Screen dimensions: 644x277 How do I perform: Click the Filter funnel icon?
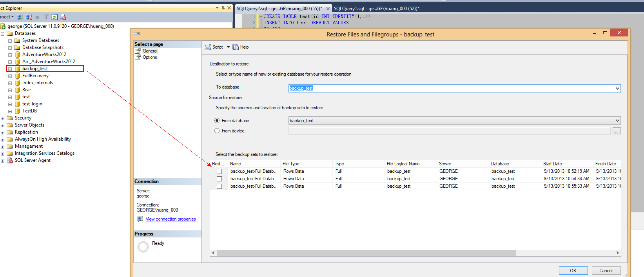point(46,17)
